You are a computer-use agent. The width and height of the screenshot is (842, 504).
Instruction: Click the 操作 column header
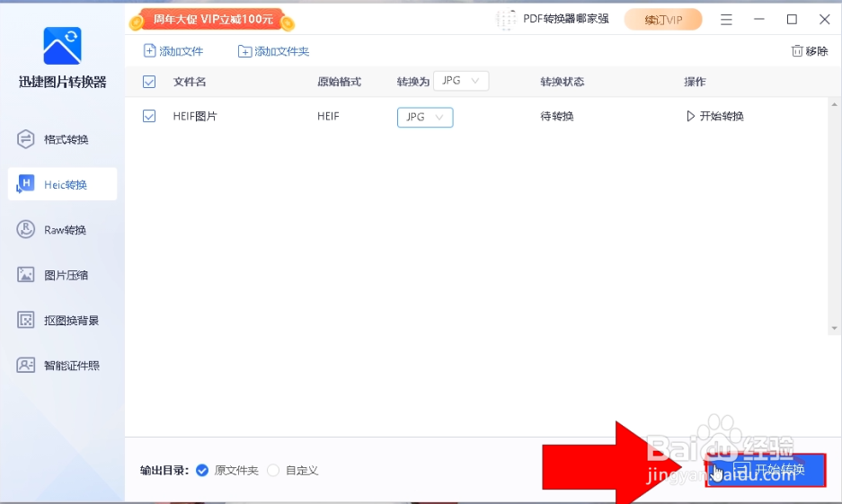[695, 82]
